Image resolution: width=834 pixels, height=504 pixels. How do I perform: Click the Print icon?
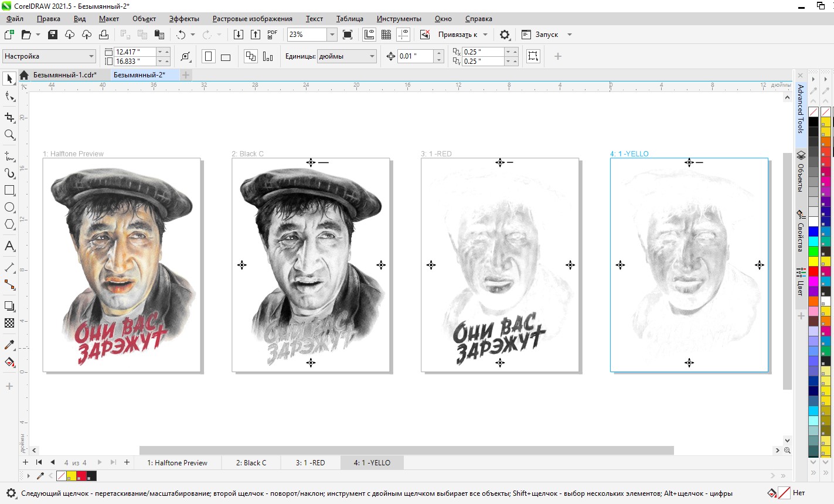tap(104, 35)
